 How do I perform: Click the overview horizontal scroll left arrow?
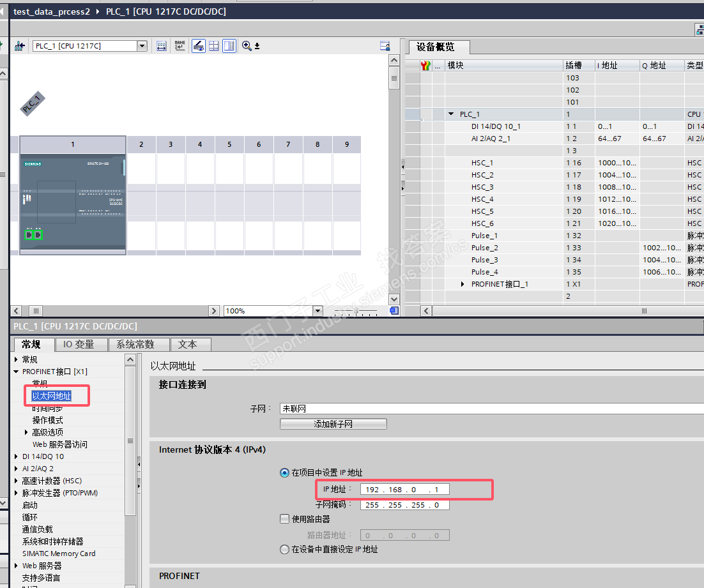426,311
